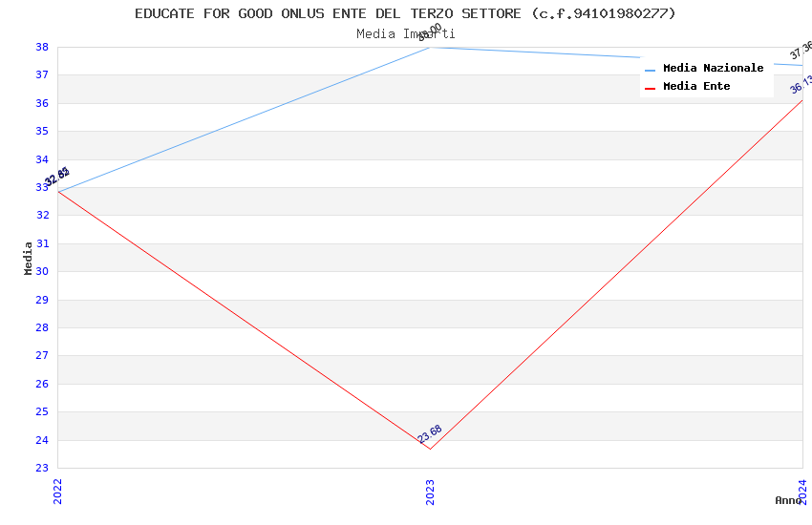Click the Media Nazionale legend label
Screen dimensions: 812x525
(713, 68)
